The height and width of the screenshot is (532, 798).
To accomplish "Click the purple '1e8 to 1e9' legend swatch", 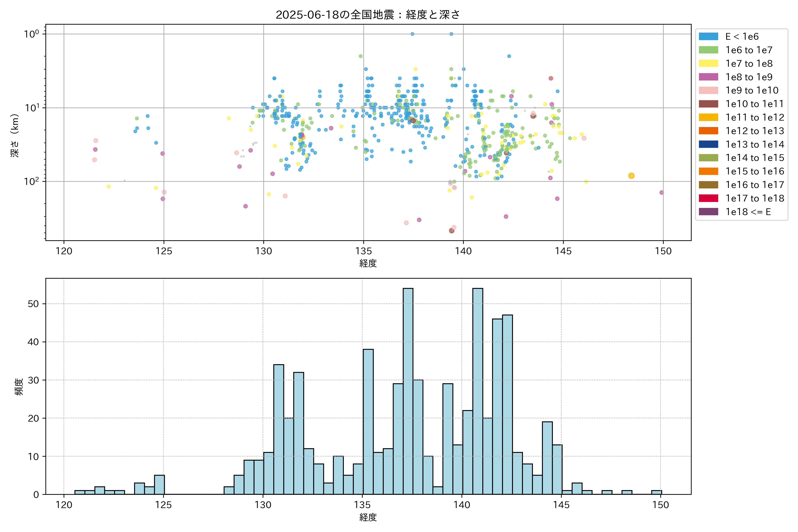I will 708,77.
